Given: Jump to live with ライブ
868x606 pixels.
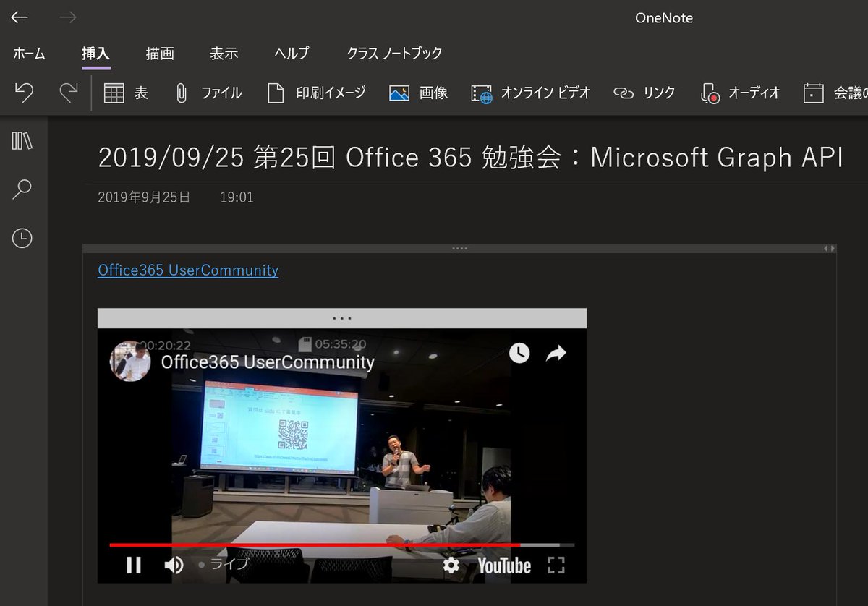Looking at the screenshot, I should (x=224, y=565).
